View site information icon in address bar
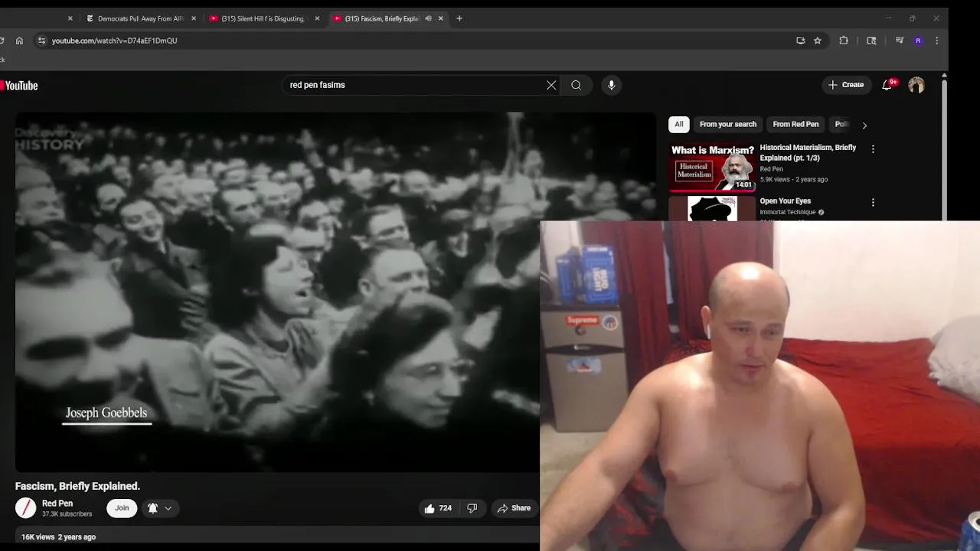The width and height of the screenshot is (980, 551). pos(41,41)
